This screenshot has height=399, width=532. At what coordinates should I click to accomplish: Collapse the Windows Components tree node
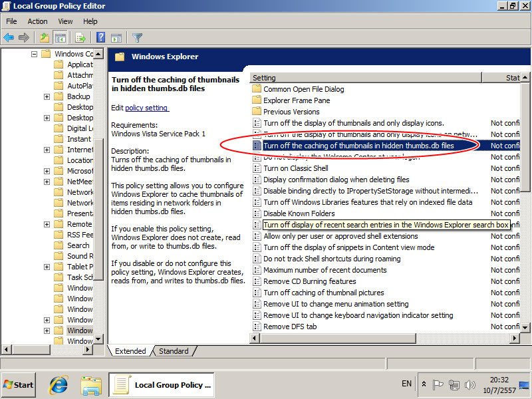click(34, 54)
